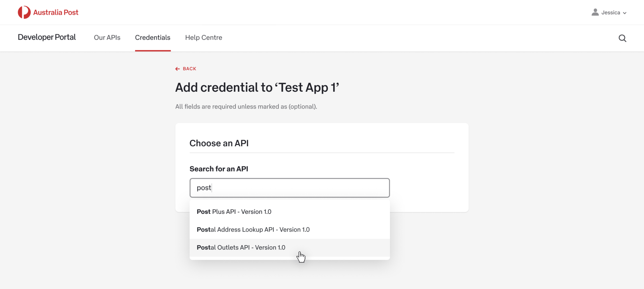This screenshot has width=644, height=289.
Task: Pick Postal Outlets API - Version 1.0
Action: click(x=241, y=248)
